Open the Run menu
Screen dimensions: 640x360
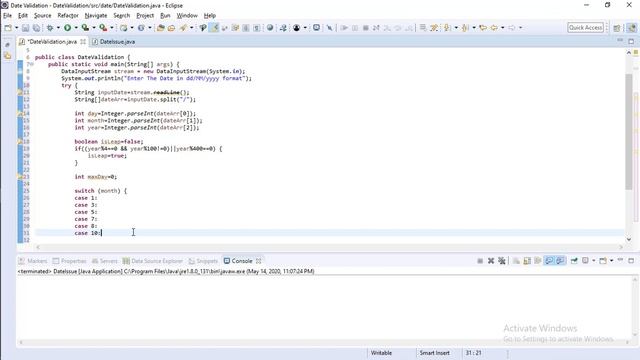point(165,16)
